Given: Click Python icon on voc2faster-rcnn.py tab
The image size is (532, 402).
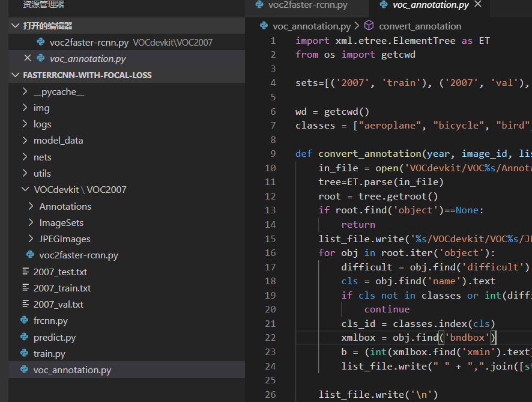Looking at the screenshot, I should 259,4.
